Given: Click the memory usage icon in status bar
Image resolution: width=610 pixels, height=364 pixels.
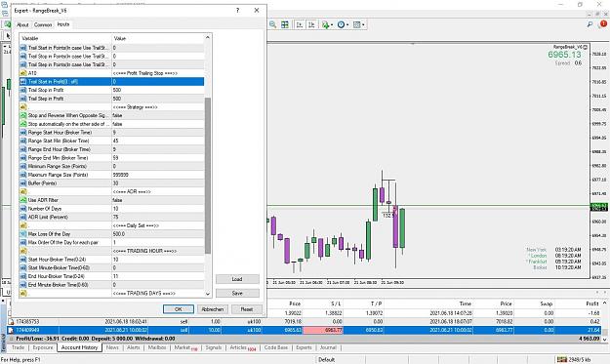Looking at the screenshot, I should (562, 359).
